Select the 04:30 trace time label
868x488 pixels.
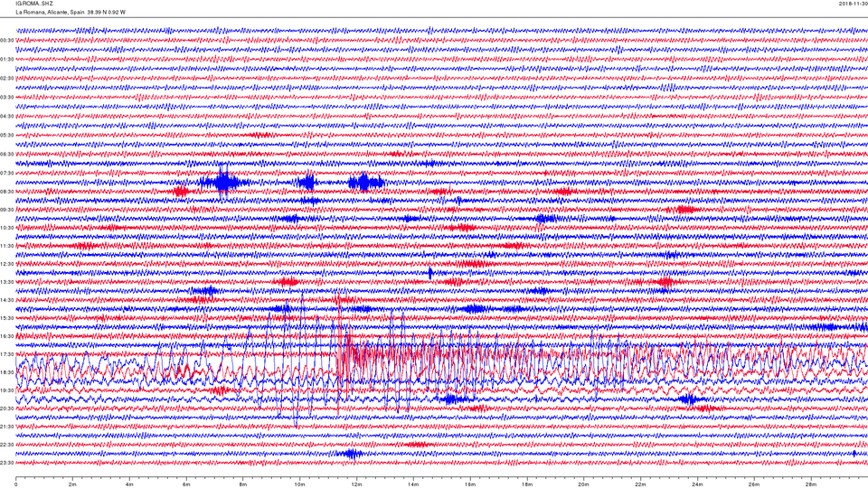[x=6, y=117]
